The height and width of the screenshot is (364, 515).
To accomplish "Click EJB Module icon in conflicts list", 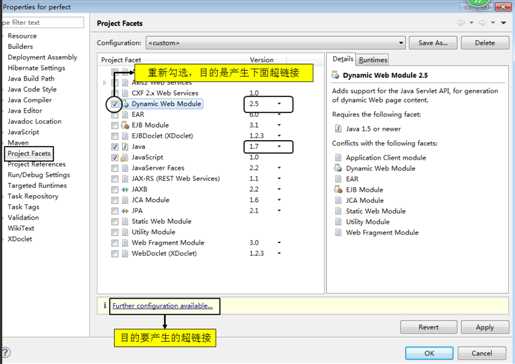I will (x=338, y=189).
